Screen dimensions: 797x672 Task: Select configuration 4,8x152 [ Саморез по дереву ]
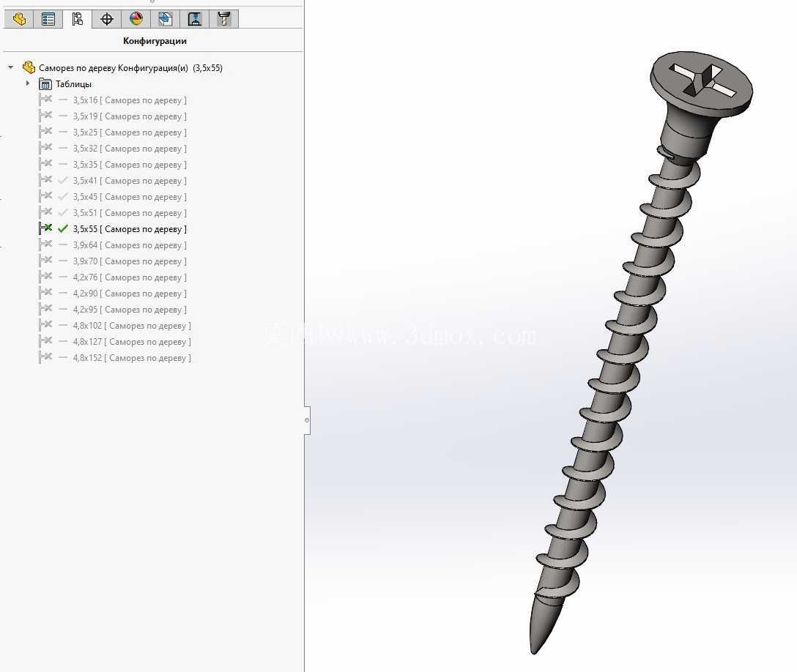pyautogui.click(x=132, y=357)
